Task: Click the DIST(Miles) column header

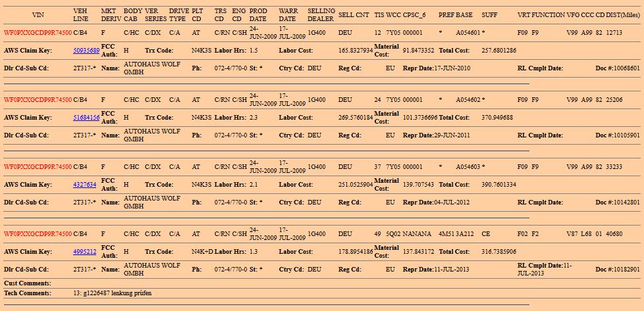Action: 624,14
